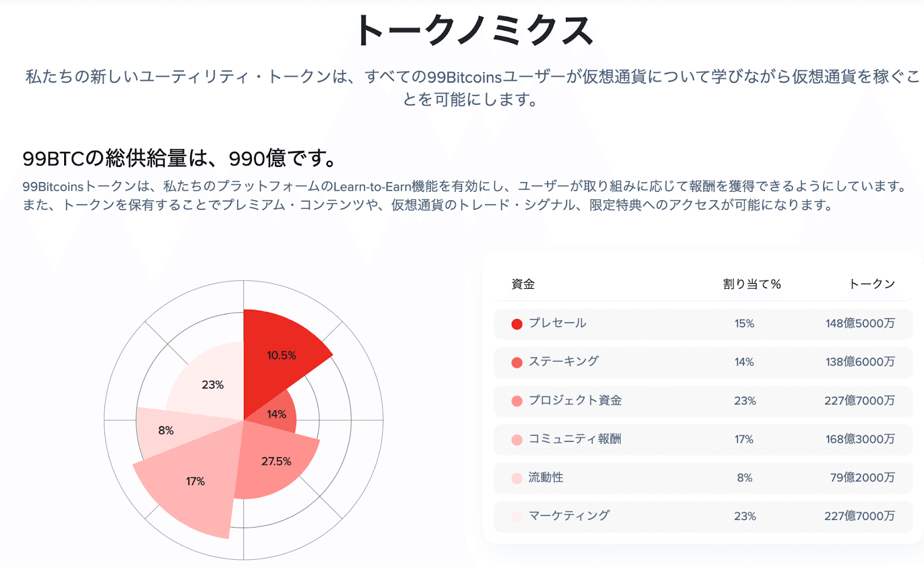The height and width of the screenshot is (568, 924).
Task: Click the 138億6000万 token amount
Action: 860,362
